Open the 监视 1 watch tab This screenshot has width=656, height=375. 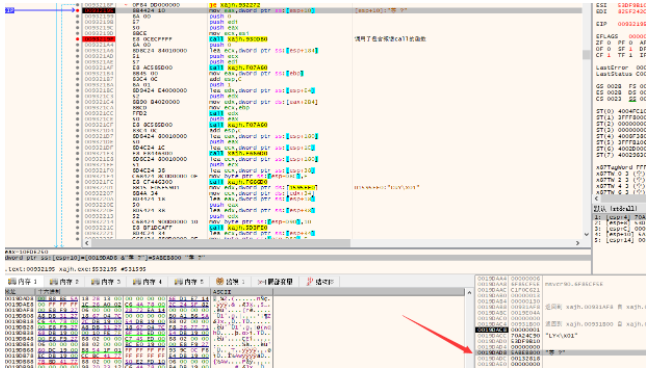click(x=231, y=282)
